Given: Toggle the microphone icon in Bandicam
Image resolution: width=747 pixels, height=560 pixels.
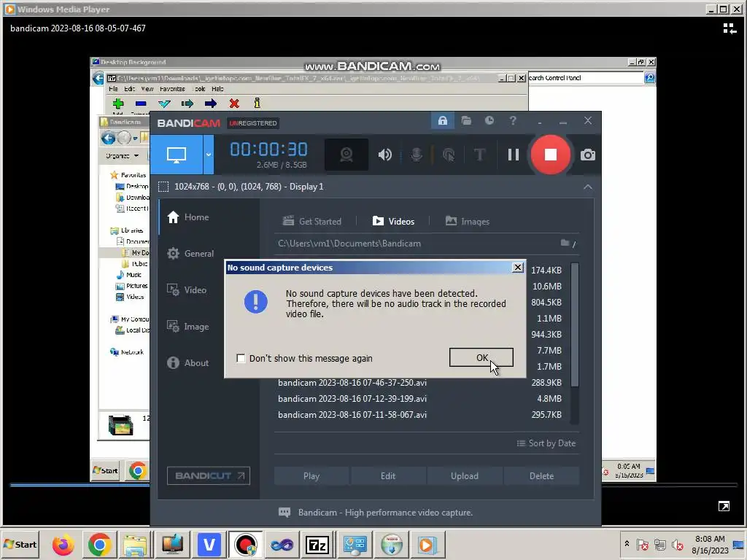Looking at the screenshot, I should tap(417, 155).
